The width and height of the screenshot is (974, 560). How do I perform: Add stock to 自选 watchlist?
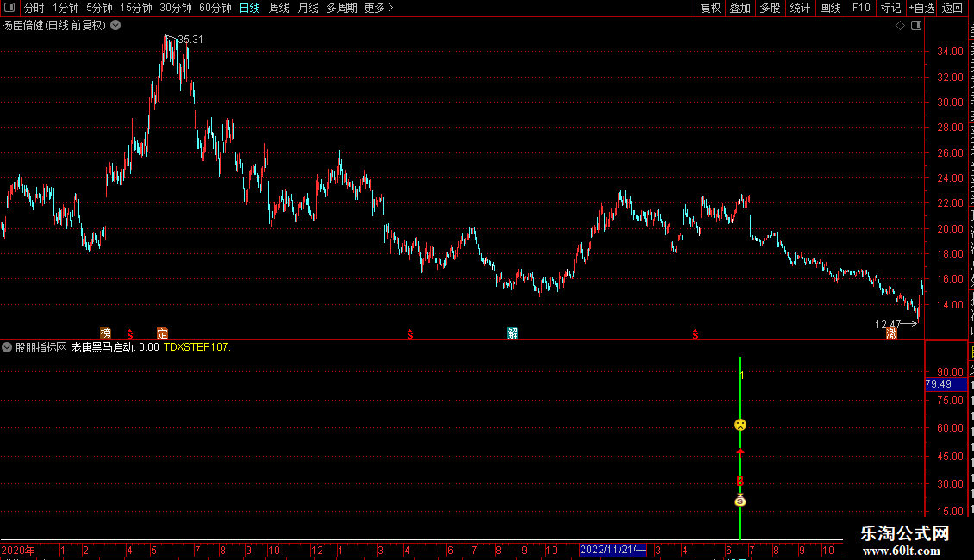[x=921, y=8]
